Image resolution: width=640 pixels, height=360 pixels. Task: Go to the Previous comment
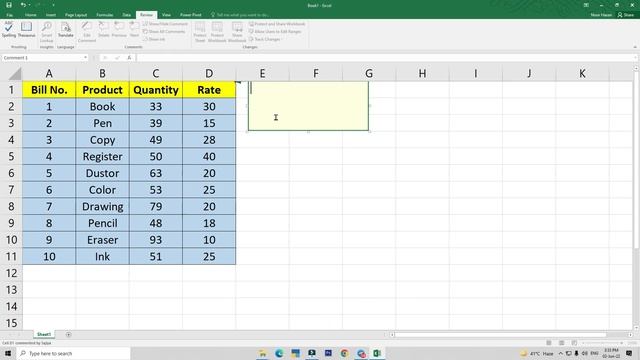[119, 30]
